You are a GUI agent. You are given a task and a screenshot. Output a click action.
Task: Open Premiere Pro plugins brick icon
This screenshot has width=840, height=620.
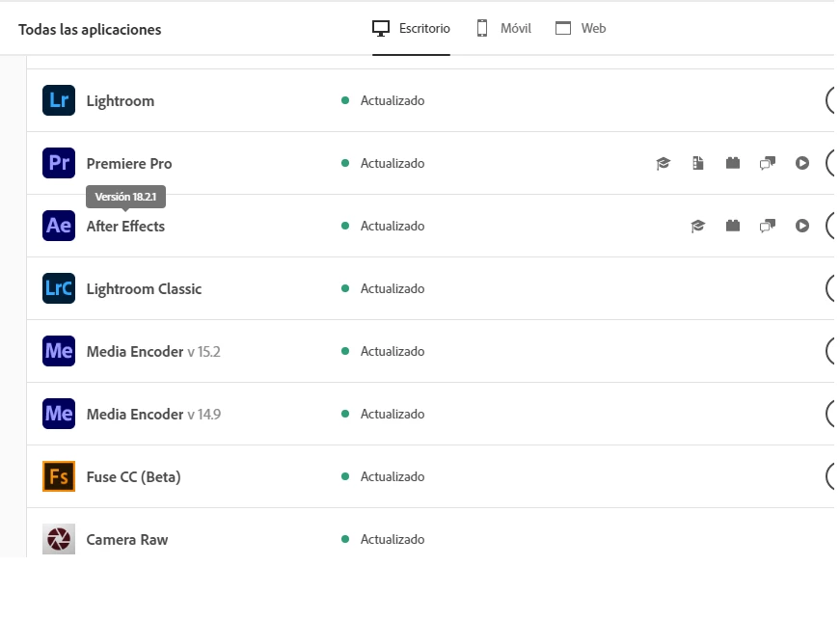tap(733, 163)
